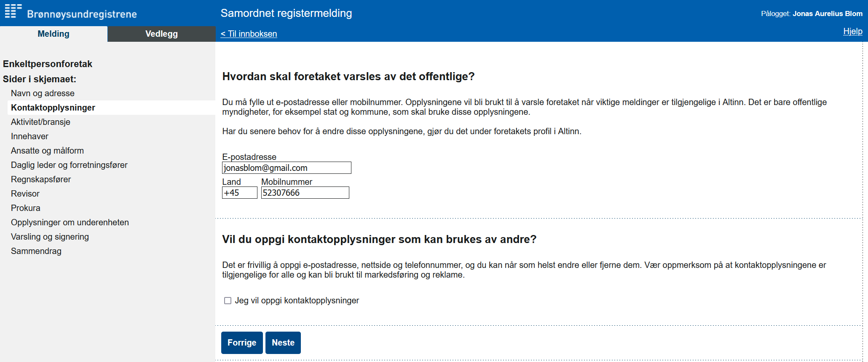Select Opplysninger om underenheten
The image size is (868, 362).
[70, 222]
